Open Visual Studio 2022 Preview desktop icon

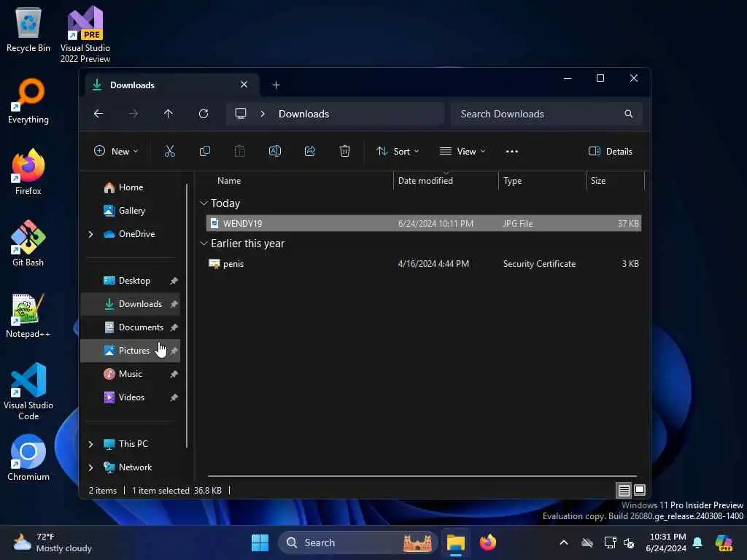[85, 34]
